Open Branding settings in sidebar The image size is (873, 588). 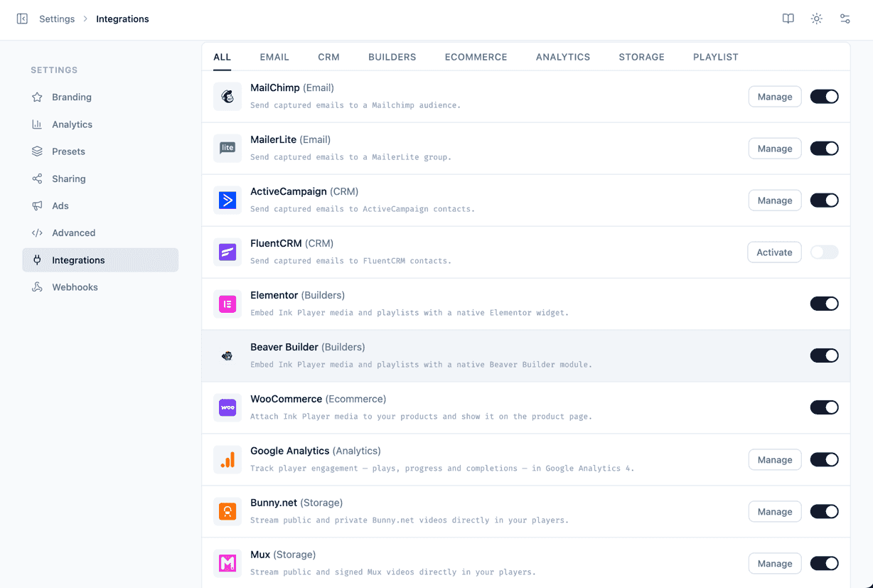pos(100,97)
